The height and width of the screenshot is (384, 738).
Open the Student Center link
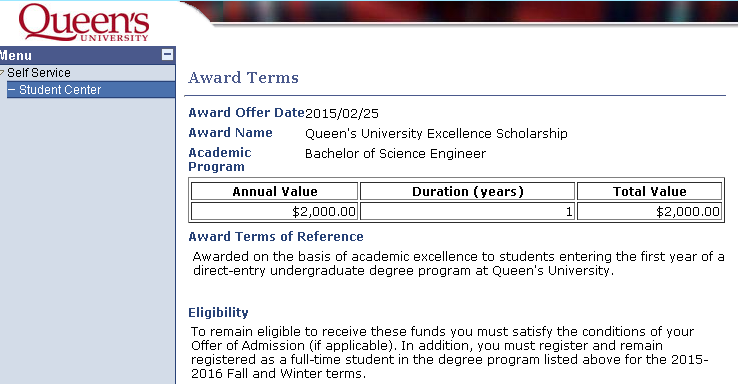[x=60, y=89]
